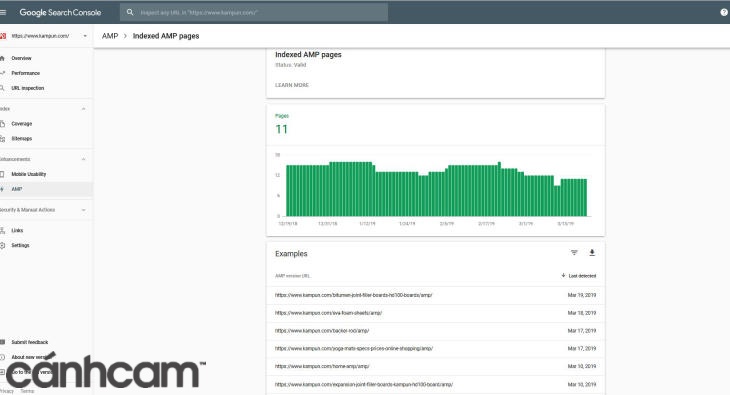Image resolution: width=730 pixels, height=395 pixels.
Task: Open the Links page
Action: (17, 231)
